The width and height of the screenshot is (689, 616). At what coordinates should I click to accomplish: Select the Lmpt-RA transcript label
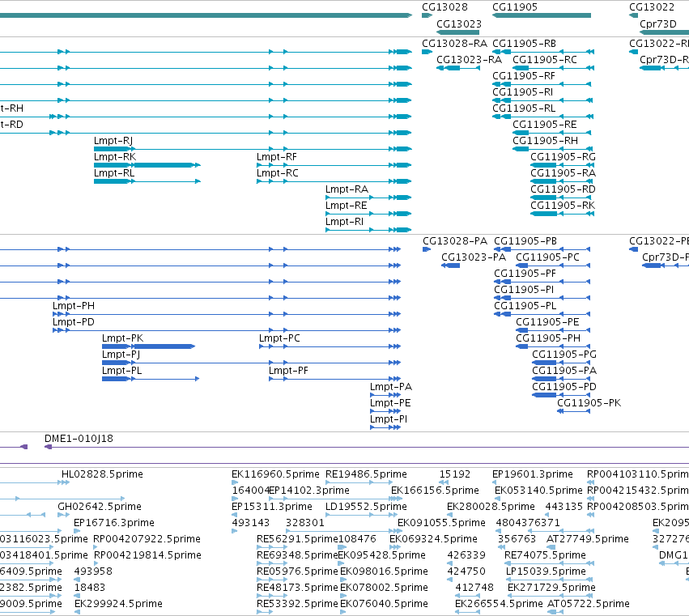(347, 189)
